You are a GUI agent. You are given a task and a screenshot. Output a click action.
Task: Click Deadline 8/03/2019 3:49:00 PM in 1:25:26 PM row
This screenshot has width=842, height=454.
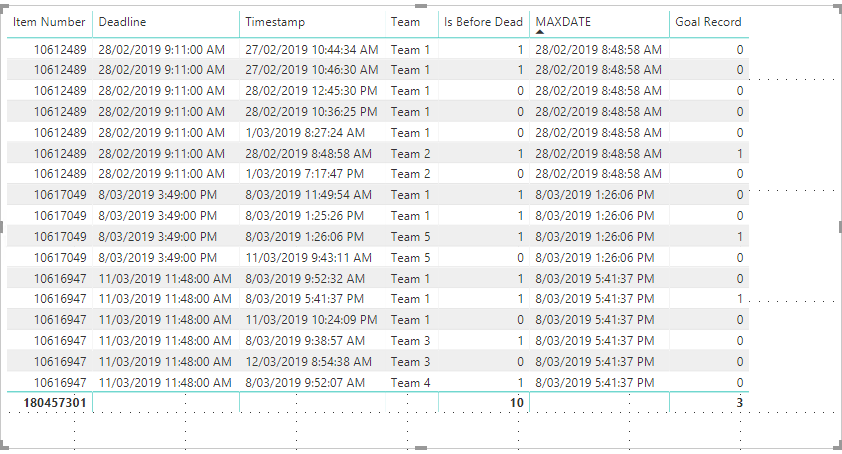coord(157,216)
